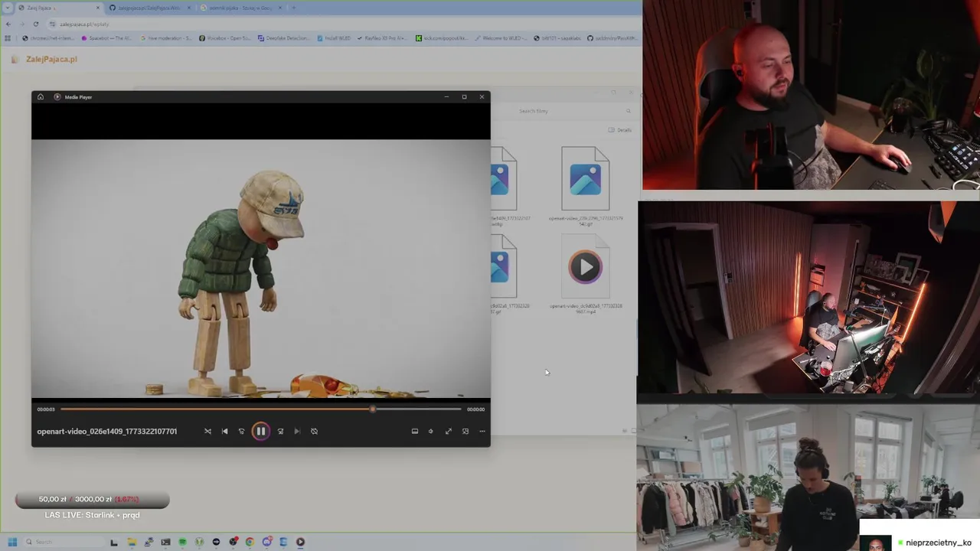The height and width of the screenshot is (551, 980).
Task: Toggle the Details pane in File Explorer
Action: 620,130
